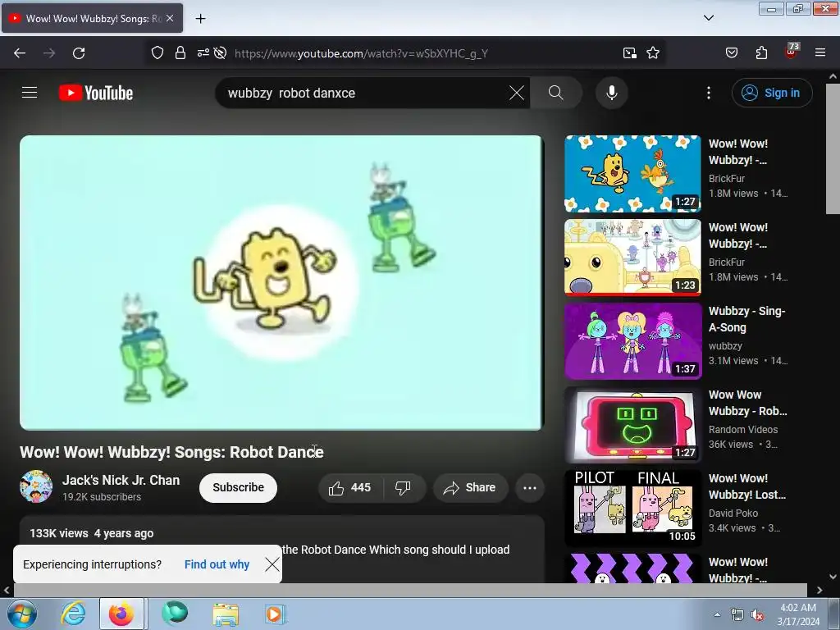This screenshot has width=840, height=630.
Task: Click the Find out why link
Action: [217, 564]
